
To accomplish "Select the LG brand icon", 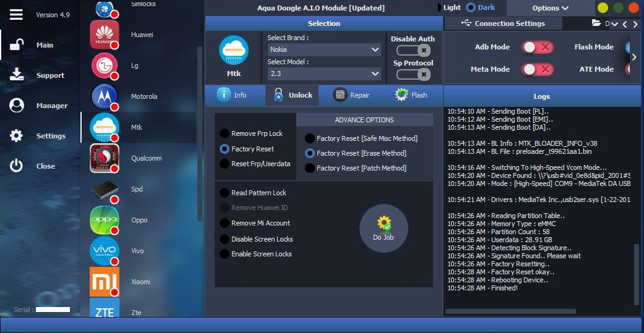I will click(105, 65).
